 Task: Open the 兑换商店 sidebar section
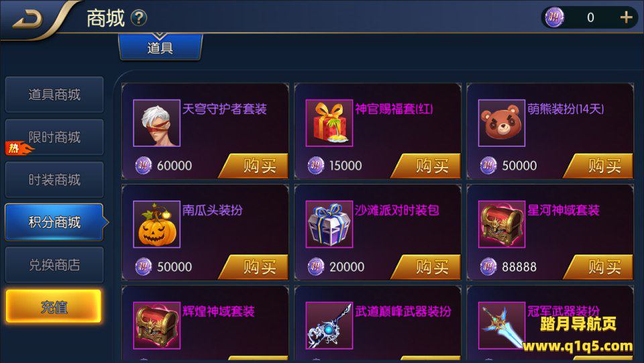coord(54,265)
